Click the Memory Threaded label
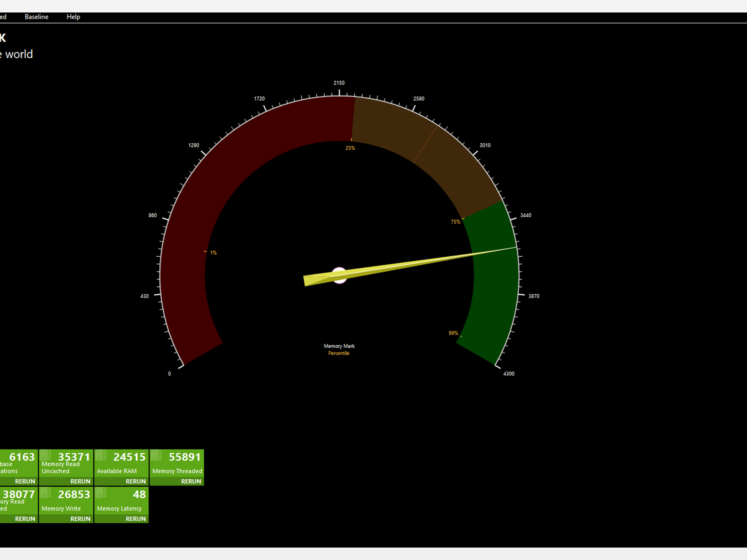The height and width of the screenshot is (560, 747). pos(177,471)
